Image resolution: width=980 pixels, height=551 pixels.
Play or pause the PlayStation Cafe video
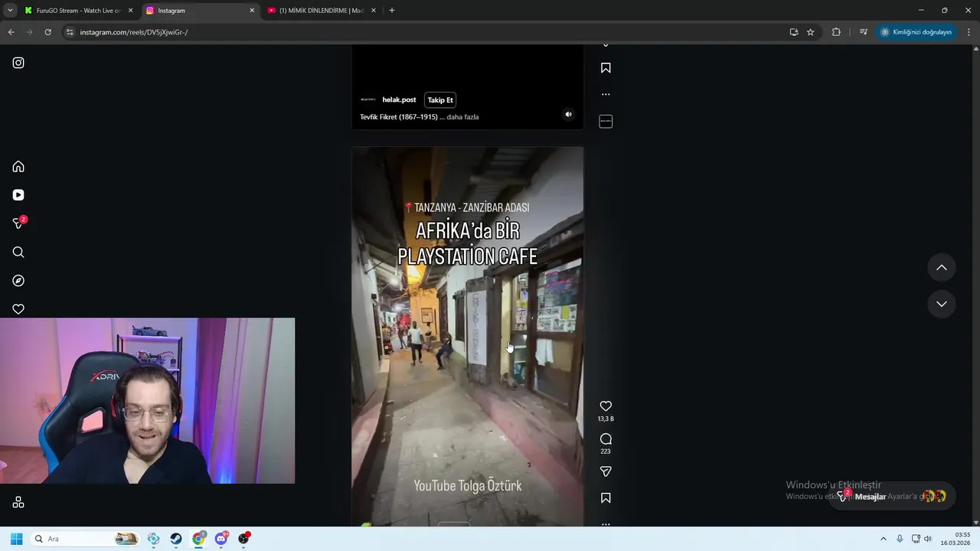467,337
